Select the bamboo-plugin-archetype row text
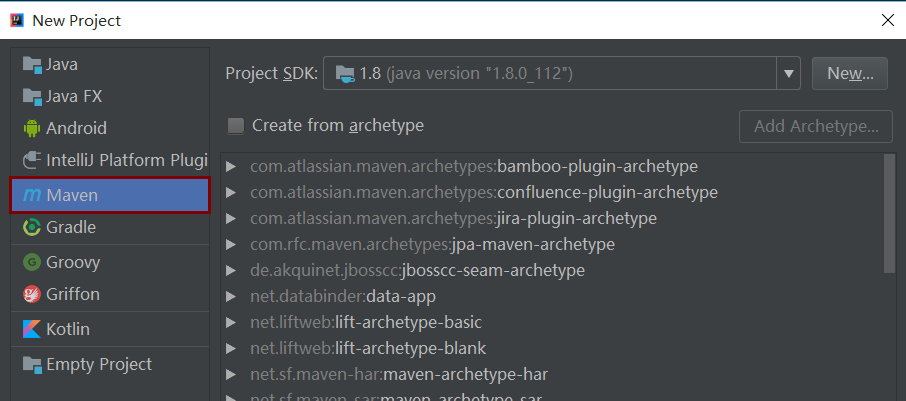Viewport: 906px width, 401px height. pyautogui.click(x=474, y=166)
